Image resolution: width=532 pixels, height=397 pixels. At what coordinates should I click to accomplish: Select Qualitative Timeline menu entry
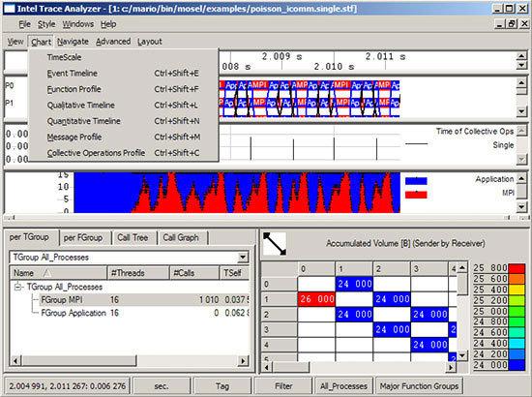point(124,105)
